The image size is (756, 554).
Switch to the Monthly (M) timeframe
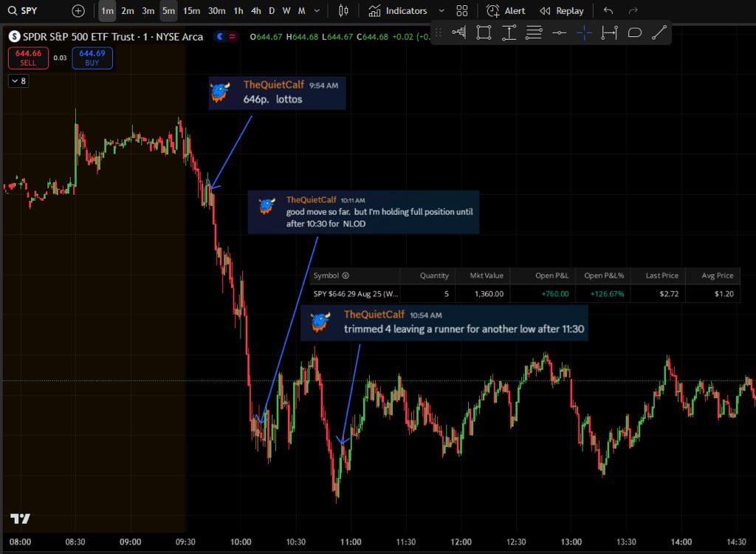click(301, 10)
